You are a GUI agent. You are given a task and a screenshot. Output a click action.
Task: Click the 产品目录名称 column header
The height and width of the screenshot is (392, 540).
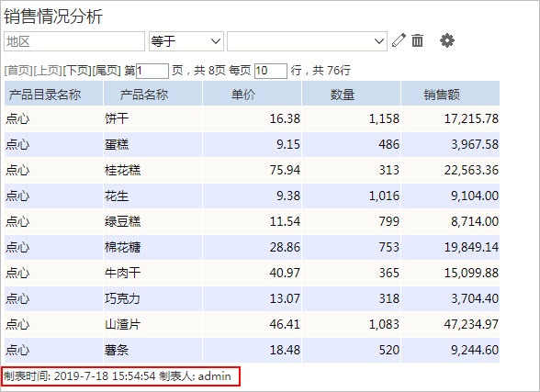pos(53,94)
